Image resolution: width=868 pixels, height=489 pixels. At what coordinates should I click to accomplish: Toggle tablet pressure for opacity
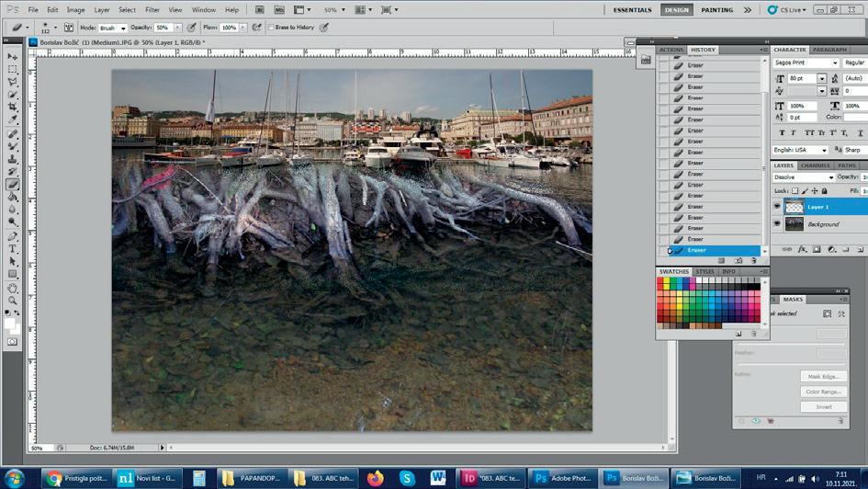pyautogui.click(x=192, y=28)
